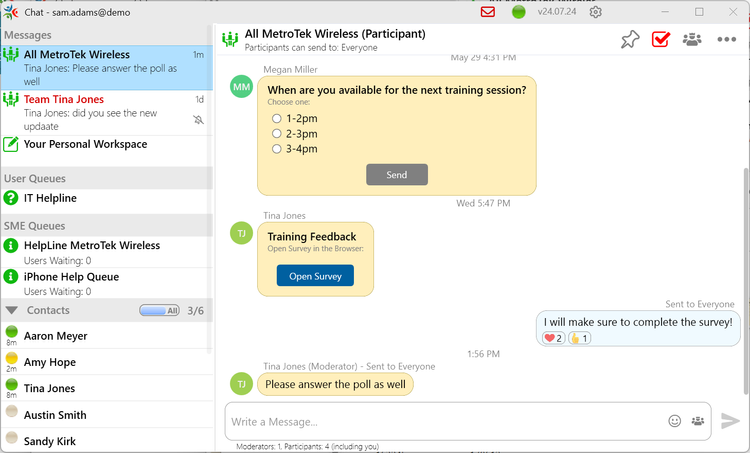
Task: Click the 'Participants can send to: Everyone' subtitle
Action: (311, 47)
